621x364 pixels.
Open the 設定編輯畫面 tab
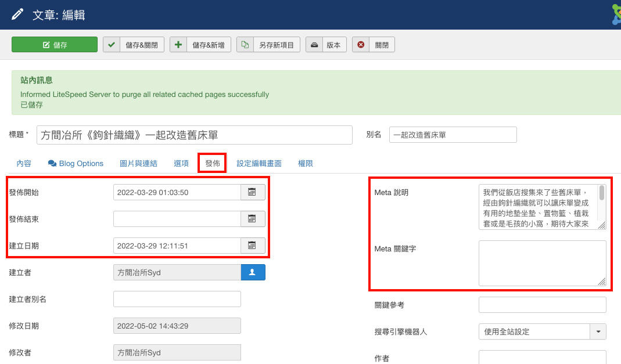point(259,163)
